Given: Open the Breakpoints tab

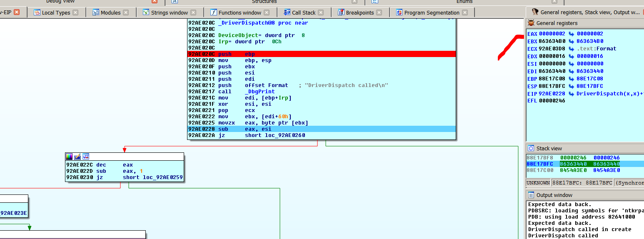Looking at the screenshot, I should pos(359,12).
